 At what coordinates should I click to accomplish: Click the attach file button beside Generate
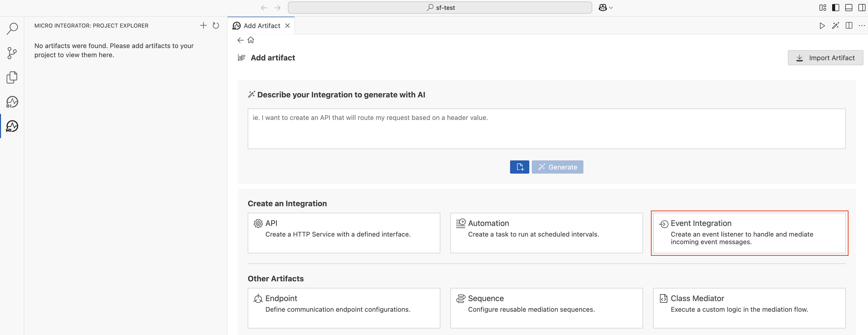(x=519, y=167)
